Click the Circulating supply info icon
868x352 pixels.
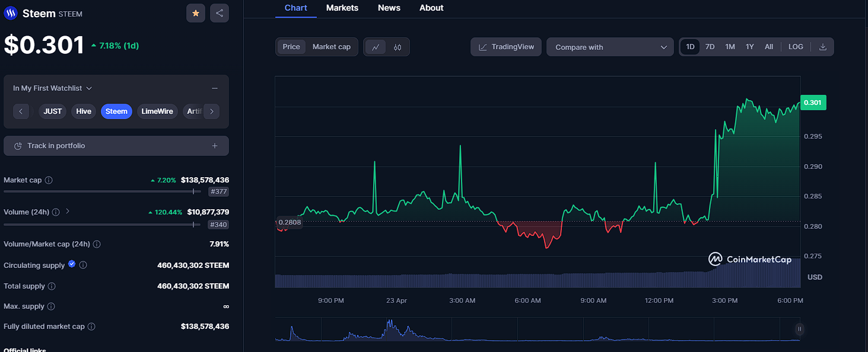pos(83,265)
